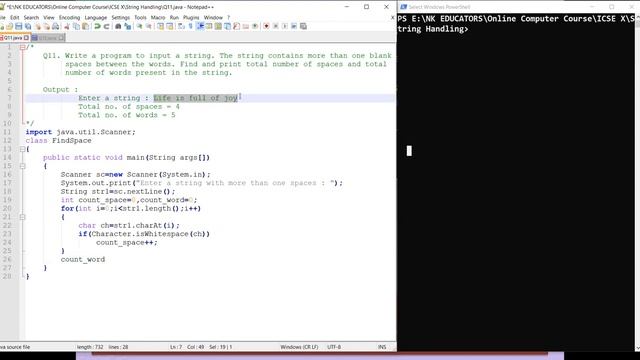Click the Print toolbar icon

56,27
